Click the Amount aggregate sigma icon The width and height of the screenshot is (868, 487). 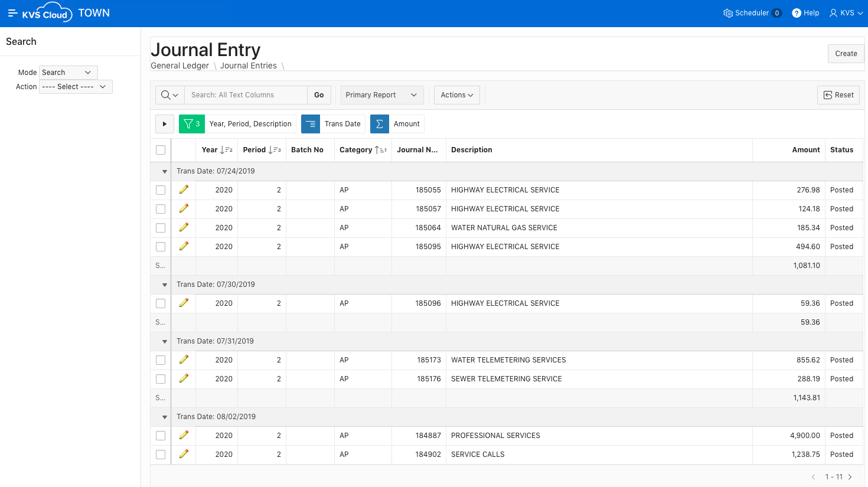pos(380,124)
